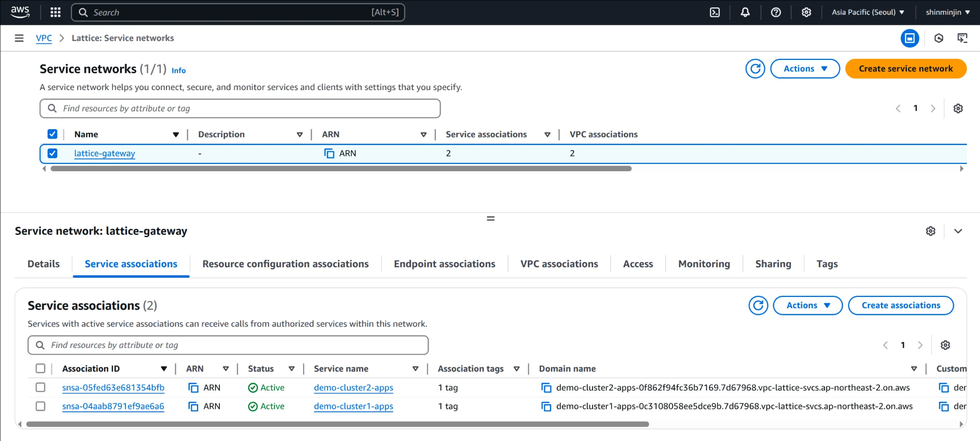Copy the demo-cluster2-apps domain name
Image resolution: width=980 pixels, height=441 pixels.
point(546,388)
